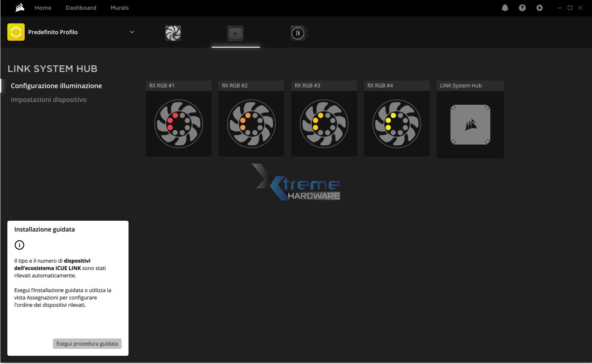Select the LINK System Hub tile
Viewport: 592px width, 364px height.
pos(470,125)
